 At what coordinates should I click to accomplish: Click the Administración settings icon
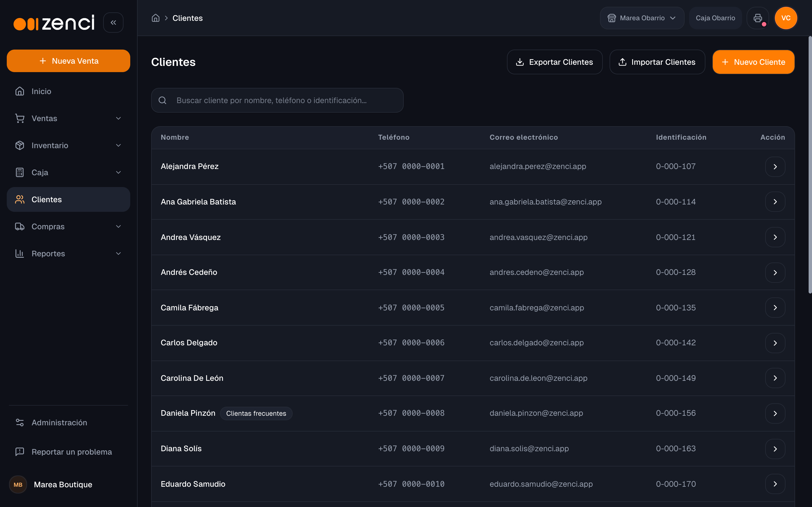pos(20,422)
